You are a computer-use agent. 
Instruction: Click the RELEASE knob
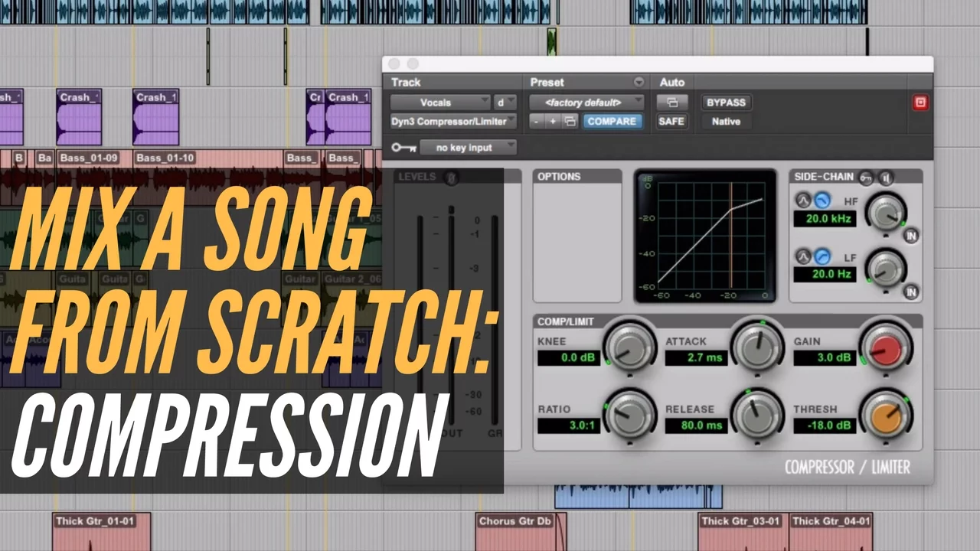[757, 414]
